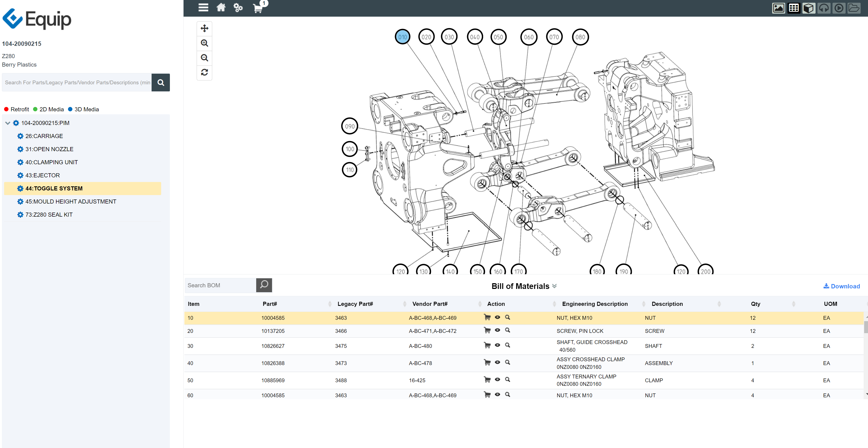Zoom in using the magnifier plus icon
868x448 pixels.
(204, 43)
